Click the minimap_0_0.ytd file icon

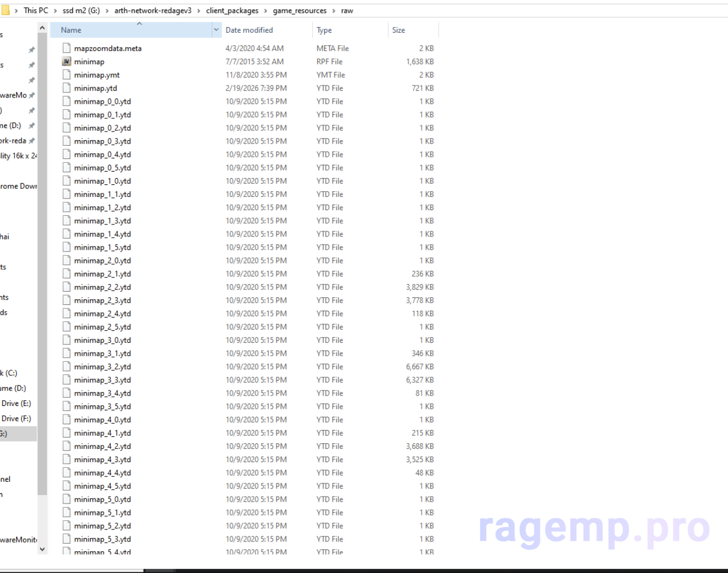(67, 101)
